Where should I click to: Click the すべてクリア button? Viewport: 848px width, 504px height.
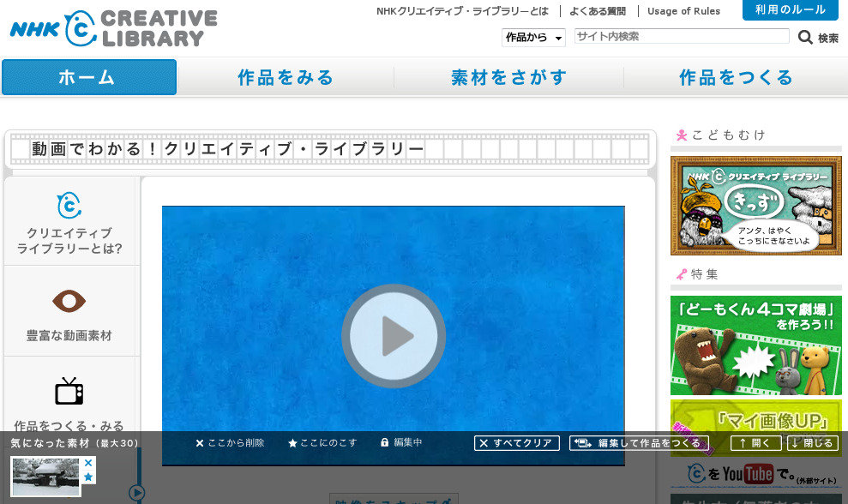[517, 443]
